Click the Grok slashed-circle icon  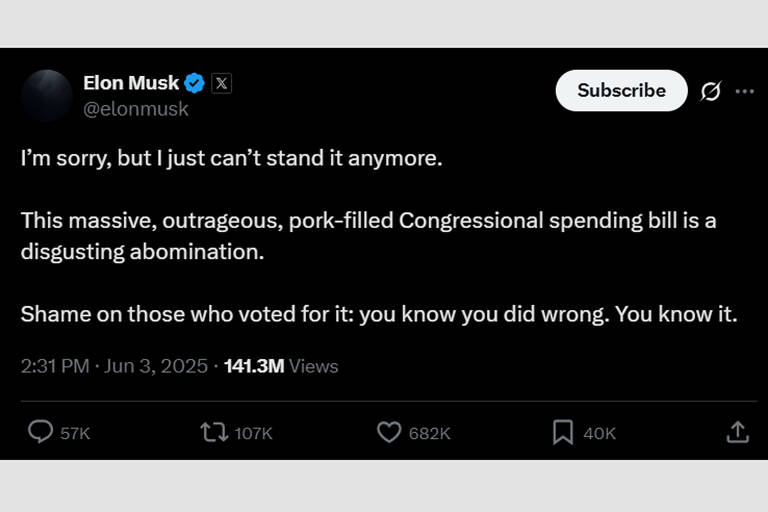[x=711, y=91]
